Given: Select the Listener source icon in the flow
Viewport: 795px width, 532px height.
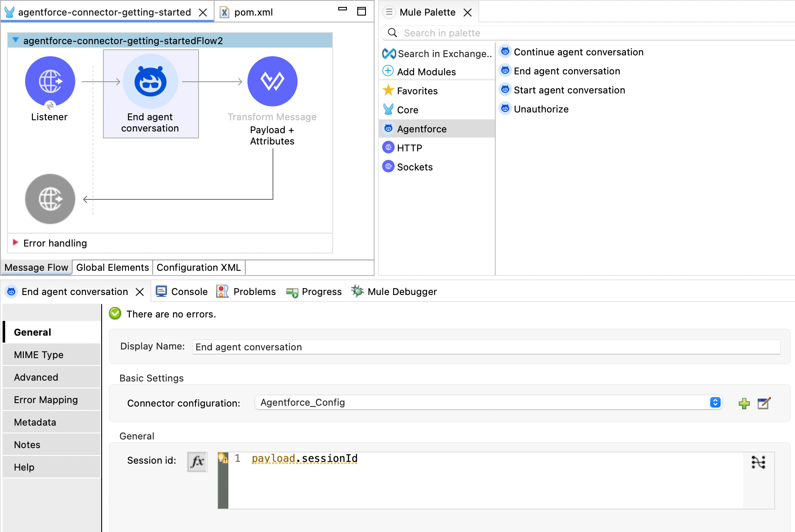Looking at the screenshot, I should click(50, 81).
